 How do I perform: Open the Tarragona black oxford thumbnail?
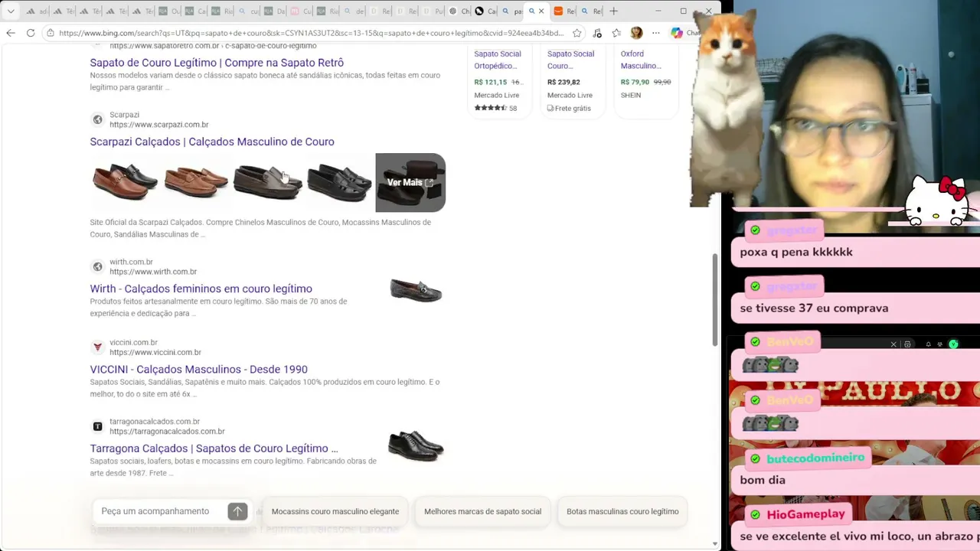tap(416, 445)
